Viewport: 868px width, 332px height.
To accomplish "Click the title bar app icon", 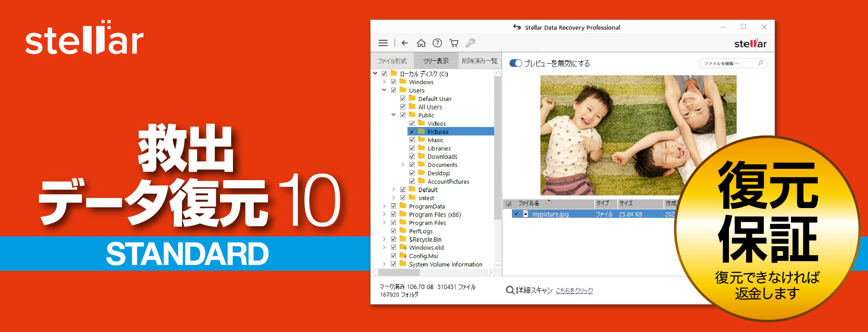I will (x=517, y=27).
